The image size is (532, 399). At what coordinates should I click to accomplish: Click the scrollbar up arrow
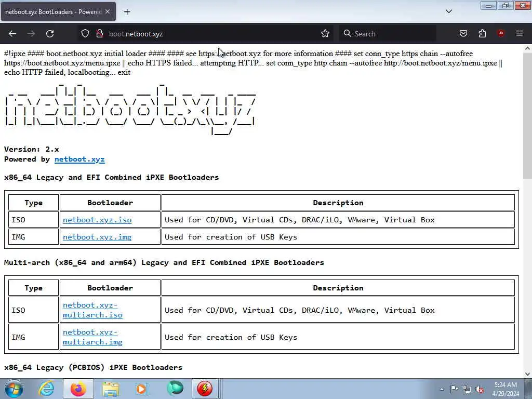pos(527,48)
